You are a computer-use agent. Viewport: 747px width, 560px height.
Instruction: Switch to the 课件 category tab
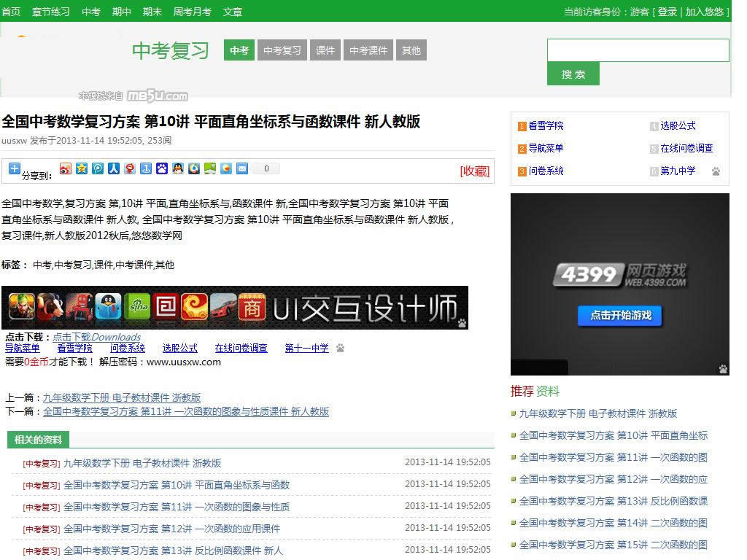click(x=325, y=50)
